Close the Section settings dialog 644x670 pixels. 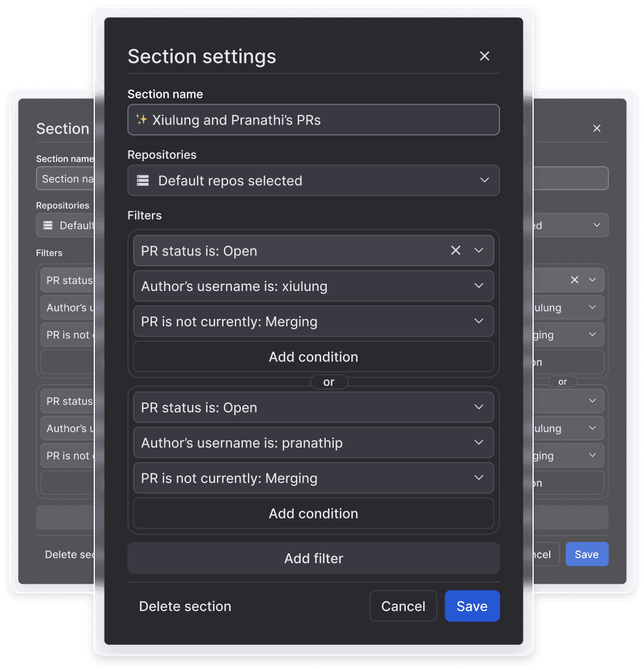tap(485, 56)
